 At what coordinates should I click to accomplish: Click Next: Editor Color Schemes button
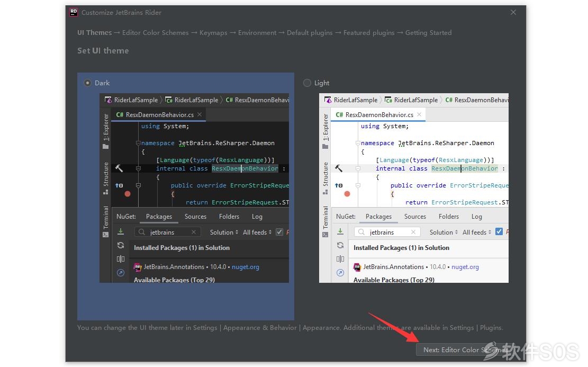pyautogui.click(x=465, y=350)
